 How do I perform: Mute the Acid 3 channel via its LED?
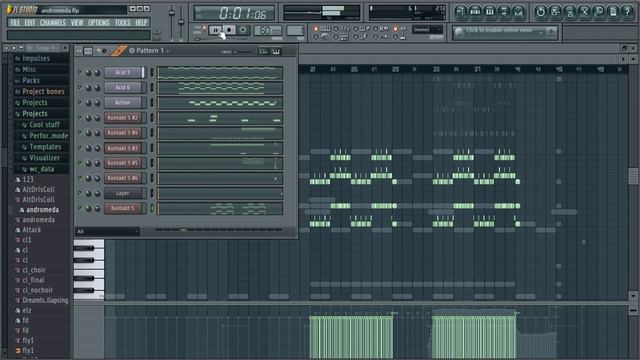coord(80,73)
